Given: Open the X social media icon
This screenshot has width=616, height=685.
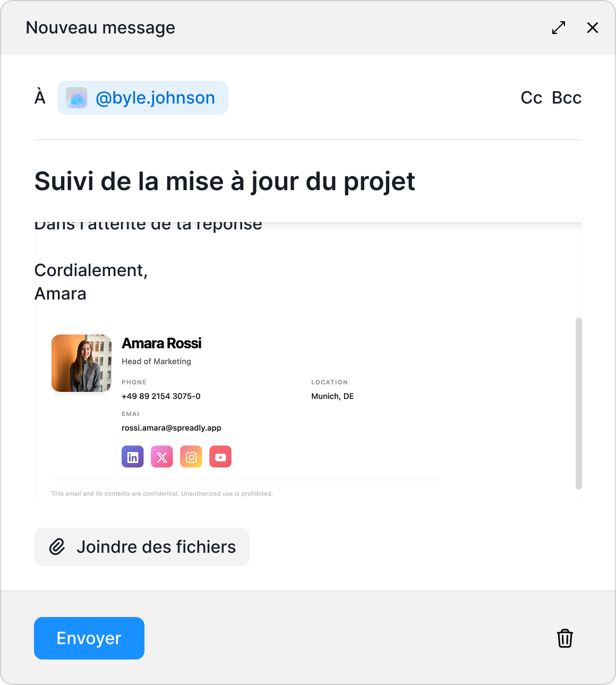Looking at the screenshot, I should click(x=162, y=457).
